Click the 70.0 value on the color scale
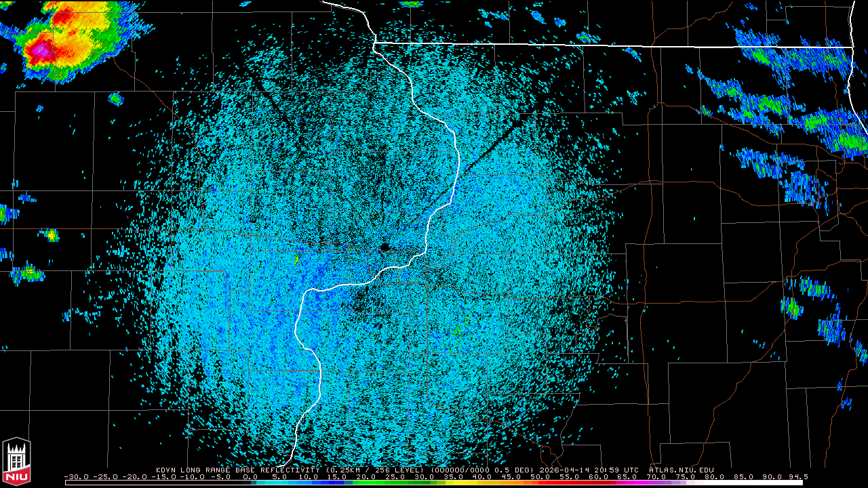 [657, 476]
